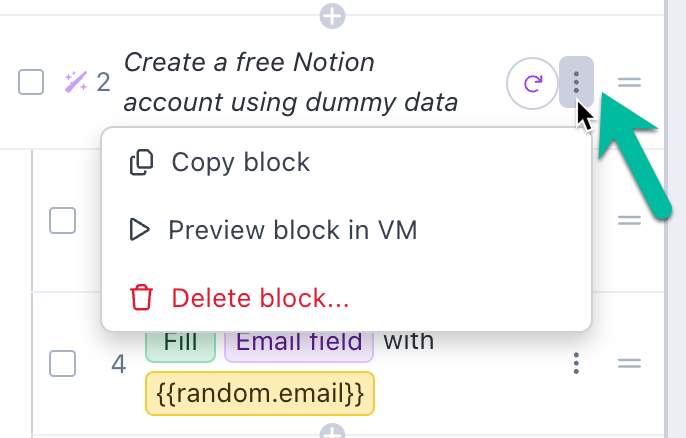The width and height of the screenshot is (686, 438).
Task: Expand the three-dot options for step 4
Action: pyautogui.click(x=576, y=363)
